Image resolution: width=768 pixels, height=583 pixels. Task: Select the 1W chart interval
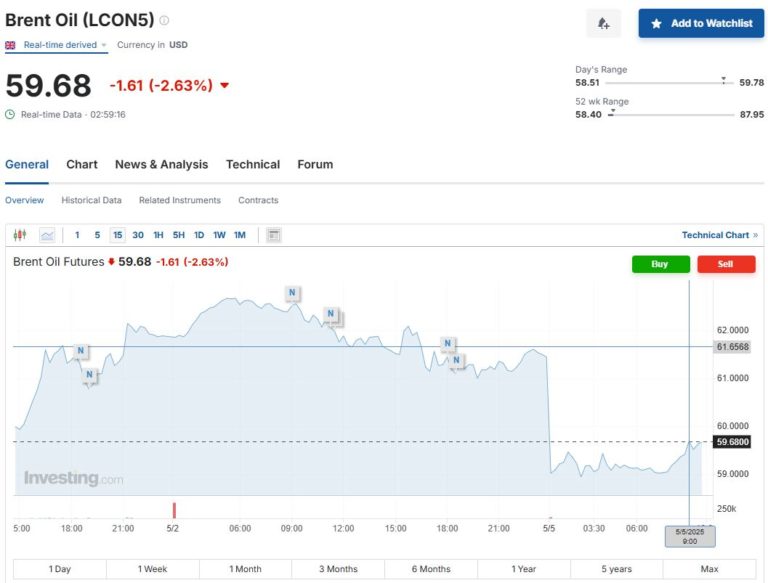(x=219, y=235)
